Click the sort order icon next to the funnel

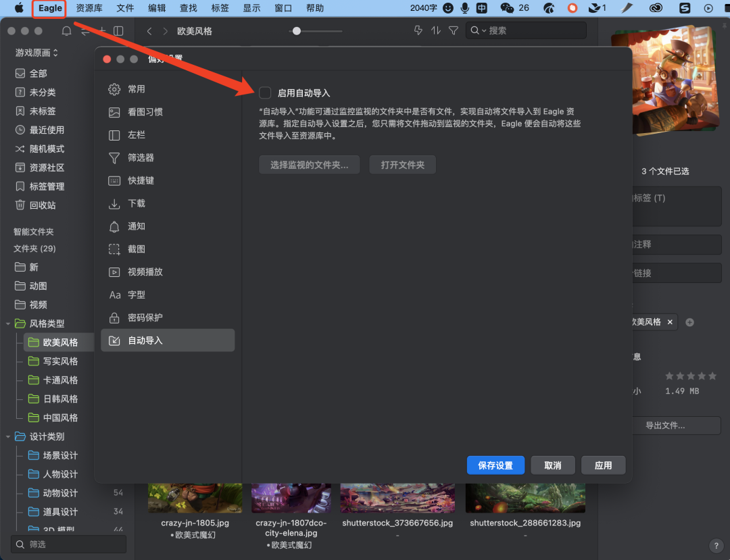[x=435, y=30]
